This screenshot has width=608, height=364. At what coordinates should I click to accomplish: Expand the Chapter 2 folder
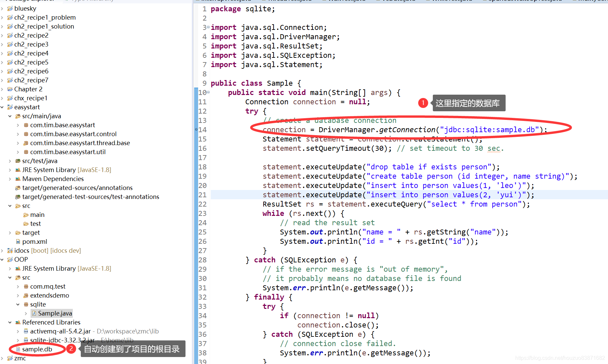[3, 89]
